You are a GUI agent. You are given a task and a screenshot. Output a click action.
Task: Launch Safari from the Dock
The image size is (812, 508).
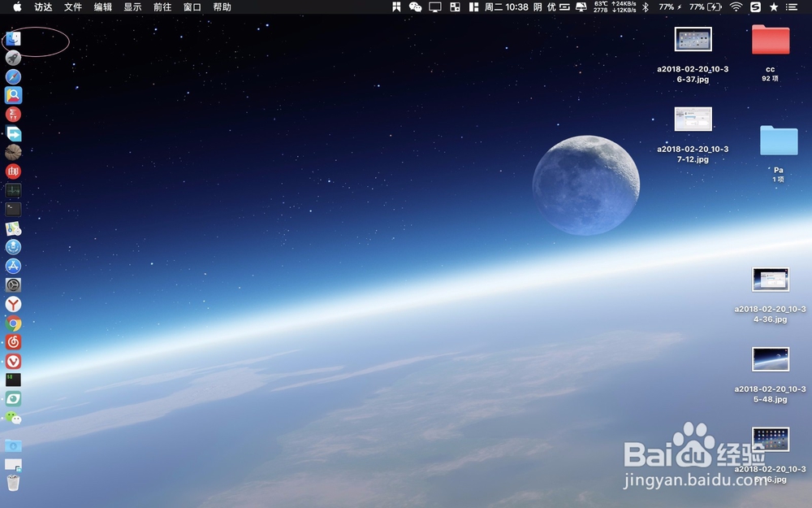[x=13, y=76]
